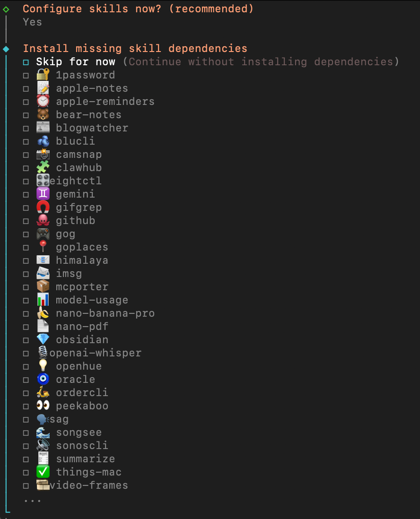420x519 pixels.
Task: Click the green checkmark icon for things-mac
Action: click(43, 472)
